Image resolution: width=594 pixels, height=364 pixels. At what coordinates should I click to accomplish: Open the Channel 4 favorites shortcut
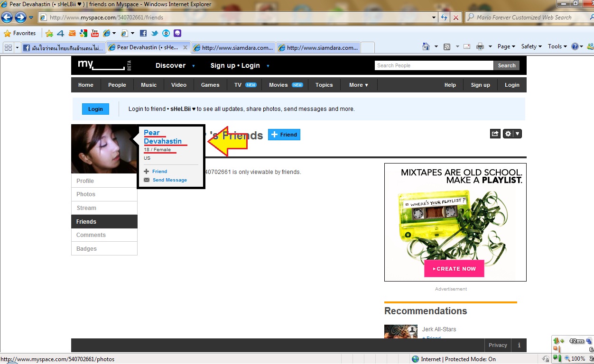click(x=61, y=33)
